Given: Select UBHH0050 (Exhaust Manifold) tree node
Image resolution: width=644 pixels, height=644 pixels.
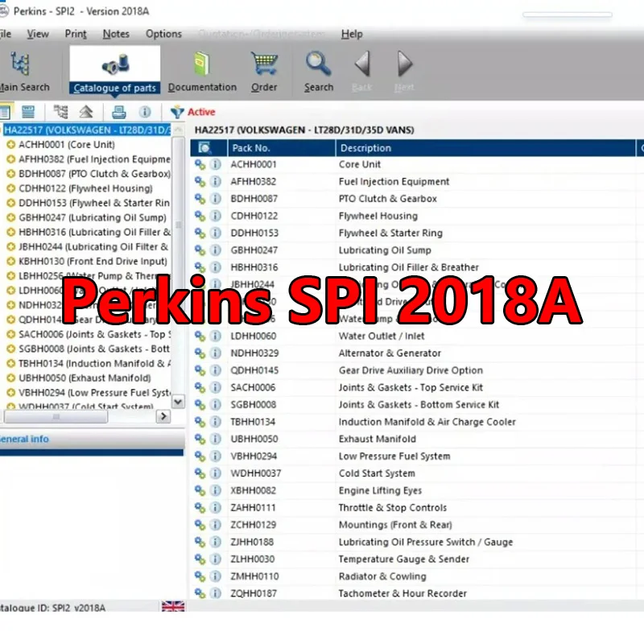Looking at the screenshot, I should pos(85,378).
